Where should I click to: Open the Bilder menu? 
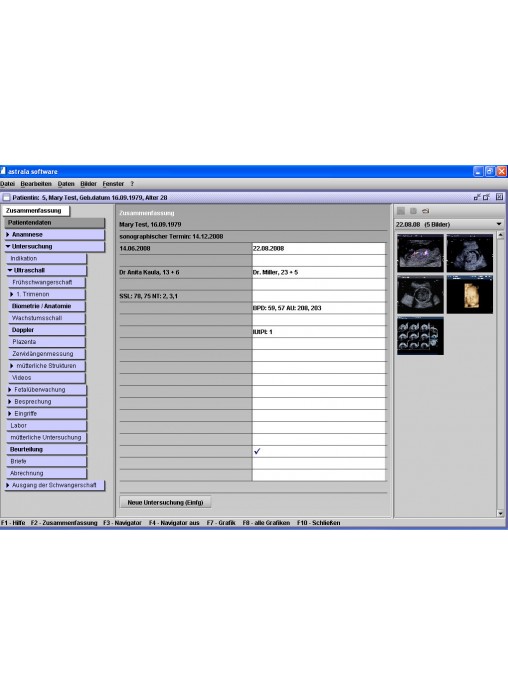click(x=88, y=183)
